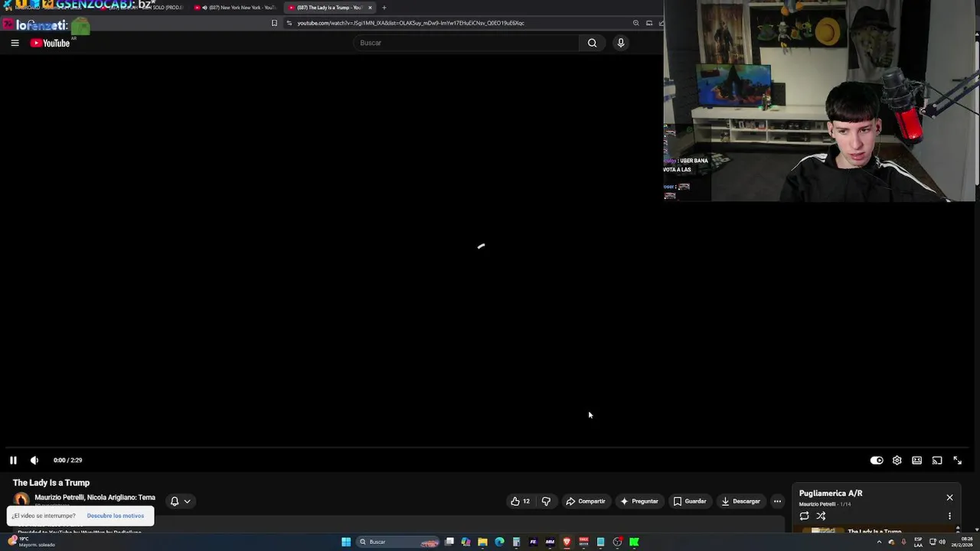Open the notification bell dropdown
Screen dimensions: 980x551
click(180, 501)
